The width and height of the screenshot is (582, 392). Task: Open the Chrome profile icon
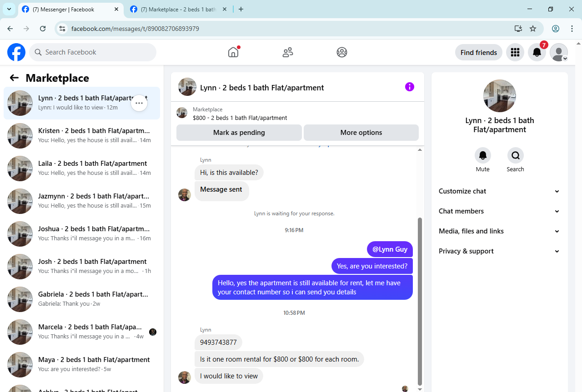pos(556,29)
